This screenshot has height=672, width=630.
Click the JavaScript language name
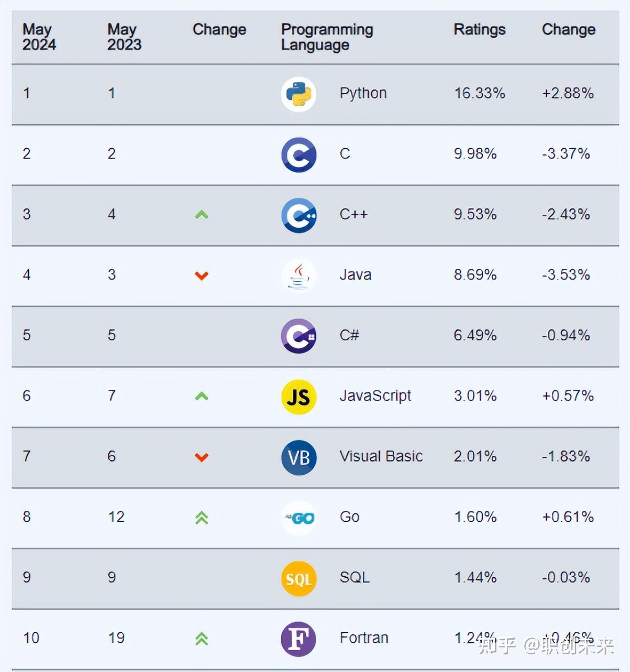pos(375,395)
